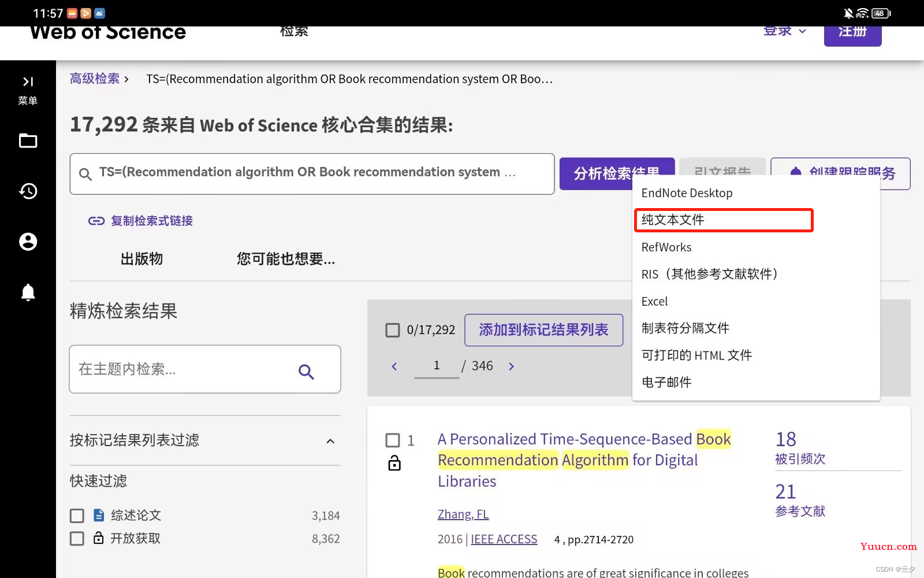The image size is (924, 578).
Task: Click page number field showing 1
Action: [437, 366]
